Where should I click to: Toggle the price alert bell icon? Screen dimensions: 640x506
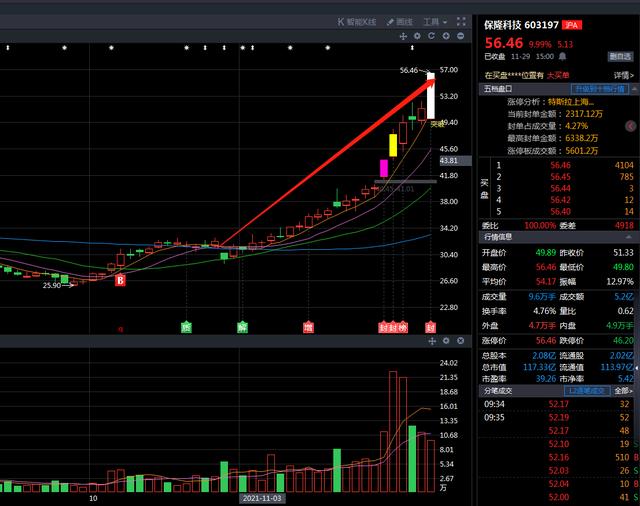[562, 56]
